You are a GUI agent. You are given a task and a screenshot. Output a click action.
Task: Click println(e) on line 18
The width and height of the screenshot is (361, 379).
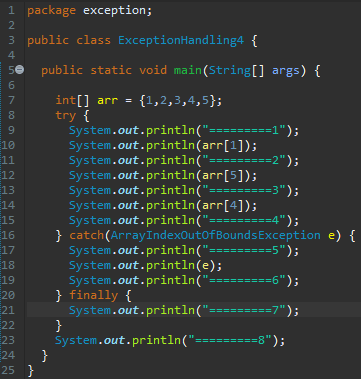(x=180, y=265)
